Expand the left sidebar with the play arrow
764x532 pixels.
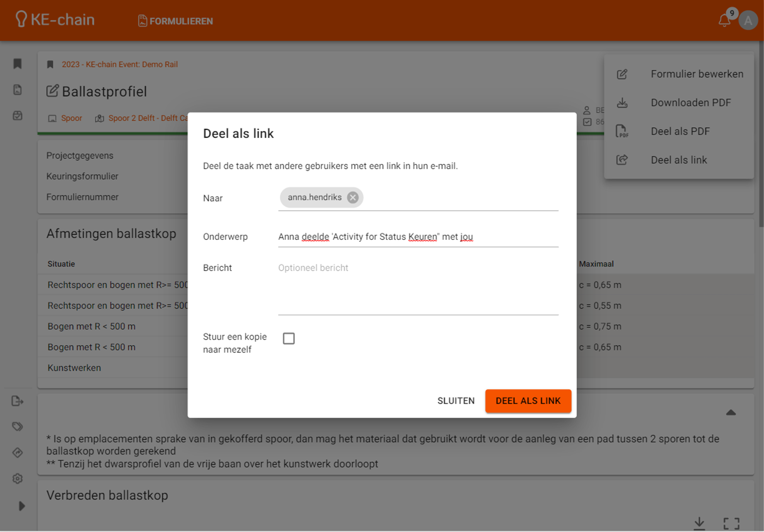pos(21,506)
